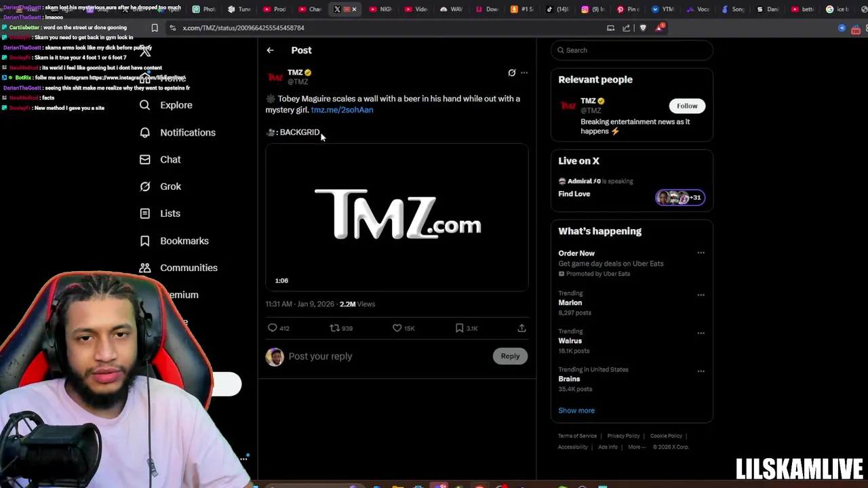This screenshot has height=488, width=868.
Task: Click the +31 listeners avatar pill
Action: click(680, 197)
